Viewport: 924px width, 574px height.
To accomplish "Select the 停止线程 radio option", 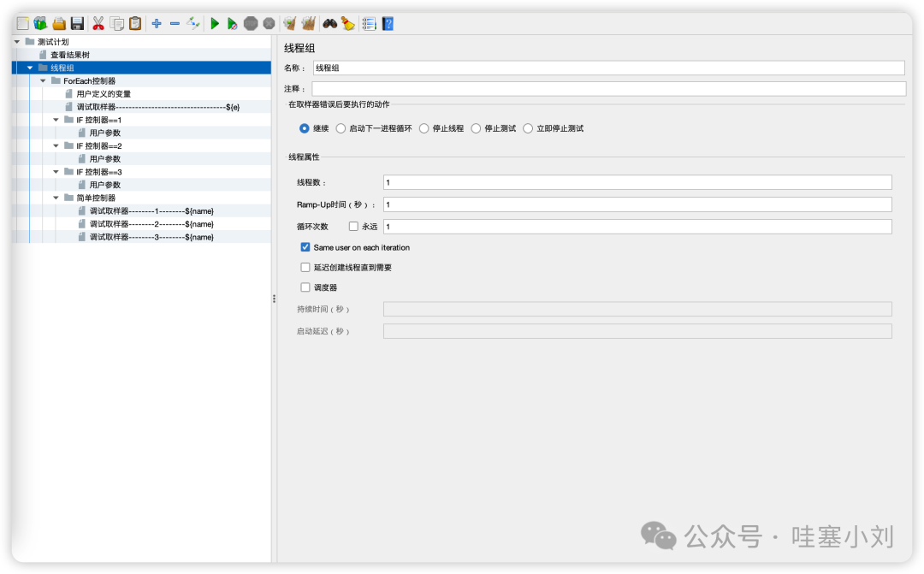I will [x=423, y=128].
